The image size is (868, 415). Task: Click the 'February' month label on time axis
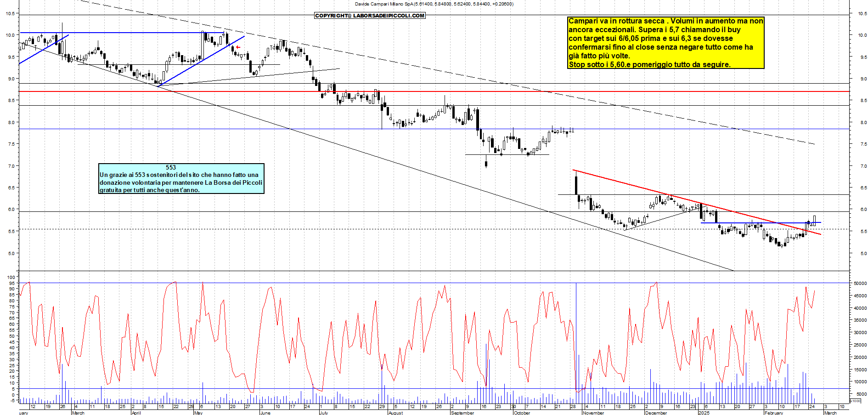774,413
